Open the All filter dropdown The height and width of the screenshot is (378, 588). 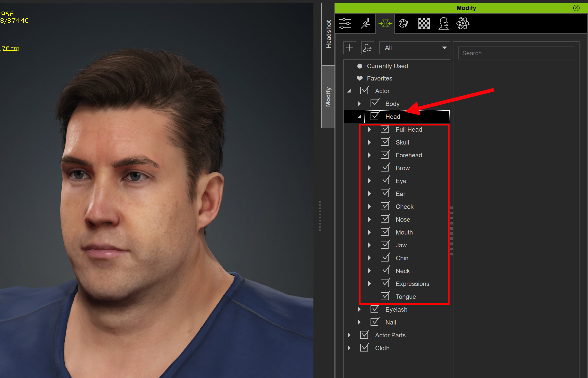415,48
